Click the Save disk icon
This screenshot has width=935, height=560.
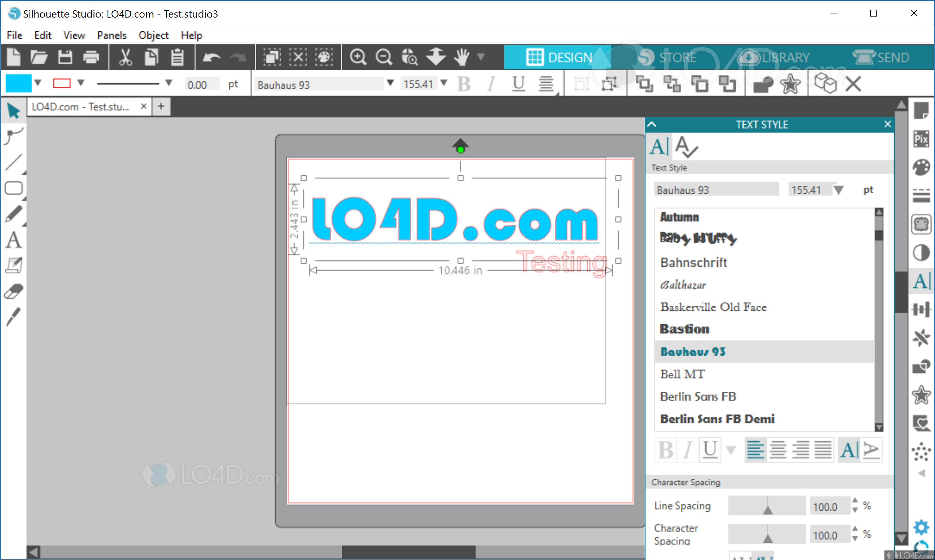[65, 57]
